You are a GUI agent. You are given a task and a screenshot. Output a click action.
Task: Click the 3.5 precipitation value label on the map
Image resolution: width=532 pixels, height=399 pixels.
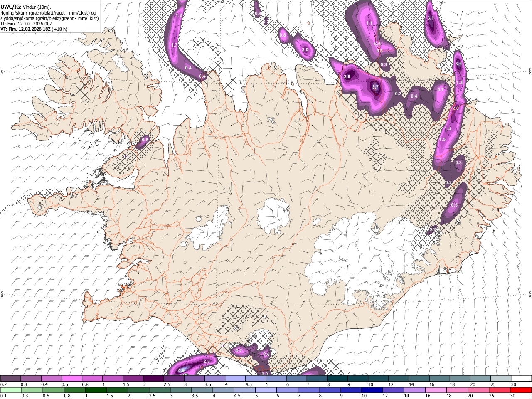click(458, 64)
